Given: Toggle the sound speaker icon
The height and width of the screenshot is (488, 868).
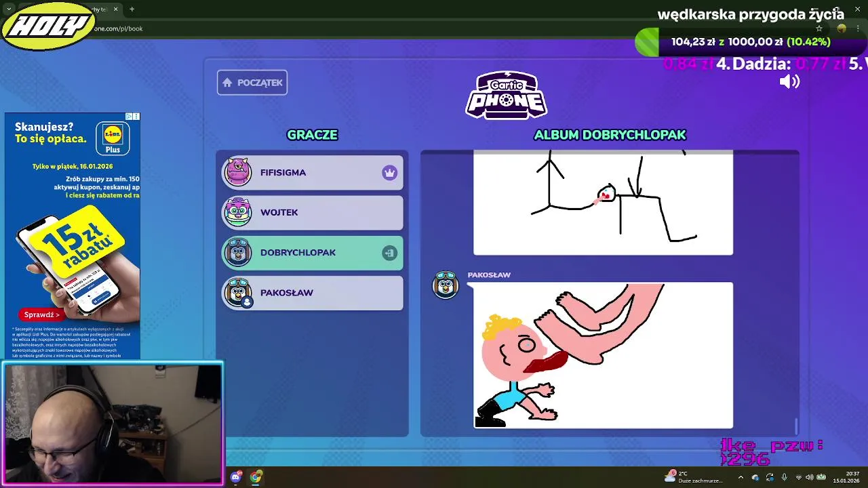Looking at the screenshot, I should pyautogui.click(x=789, y=82).
